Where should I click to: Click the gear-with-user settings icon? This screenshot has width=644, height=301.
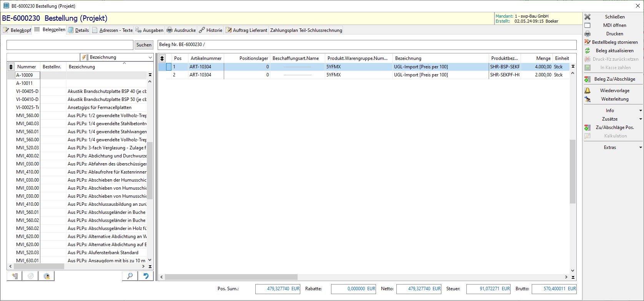[x=47, y=276]
